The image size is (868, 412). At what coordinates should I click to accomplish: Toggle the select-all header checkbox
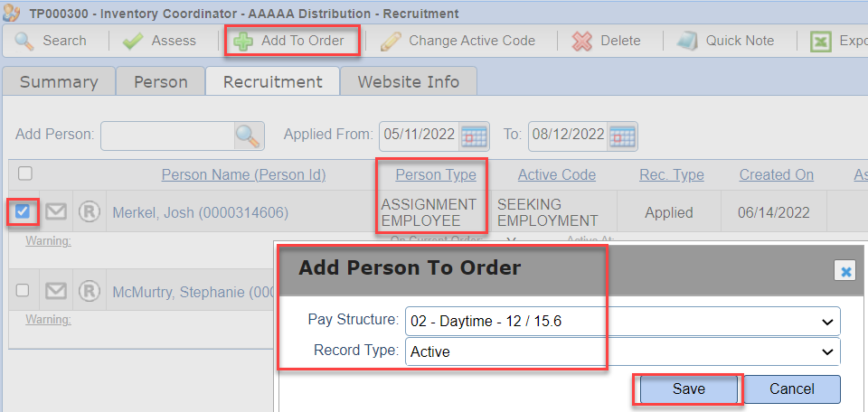(x=25, y=174)
